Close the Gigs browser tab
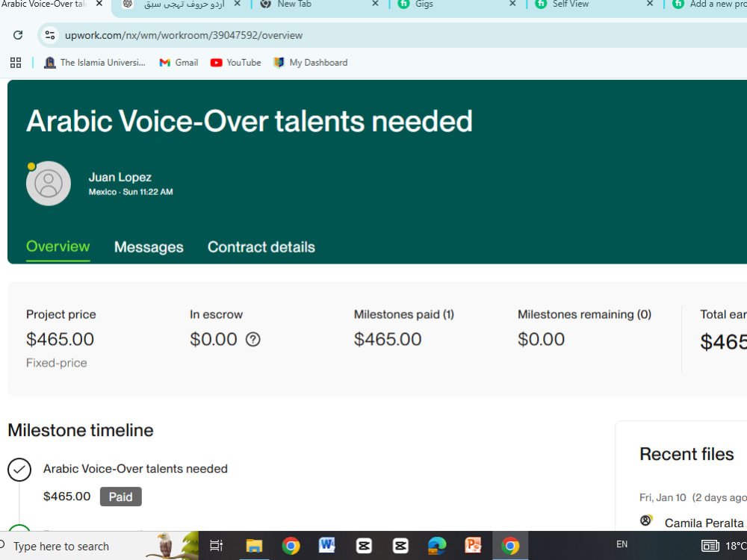The image size is (747, 560). [512, 4]
